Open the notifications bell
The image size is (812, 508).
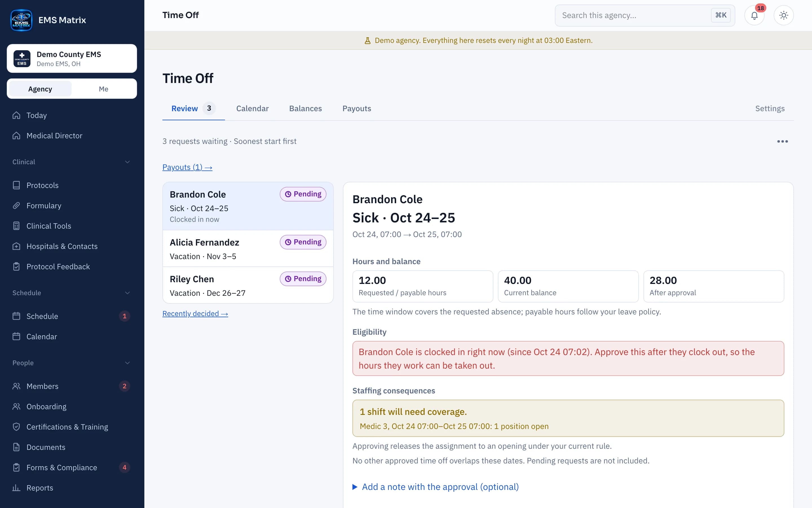(754, 16)
